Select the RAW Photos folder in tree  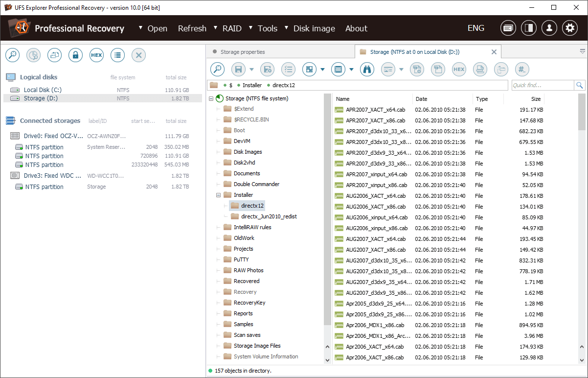click(x=249, y=270)
